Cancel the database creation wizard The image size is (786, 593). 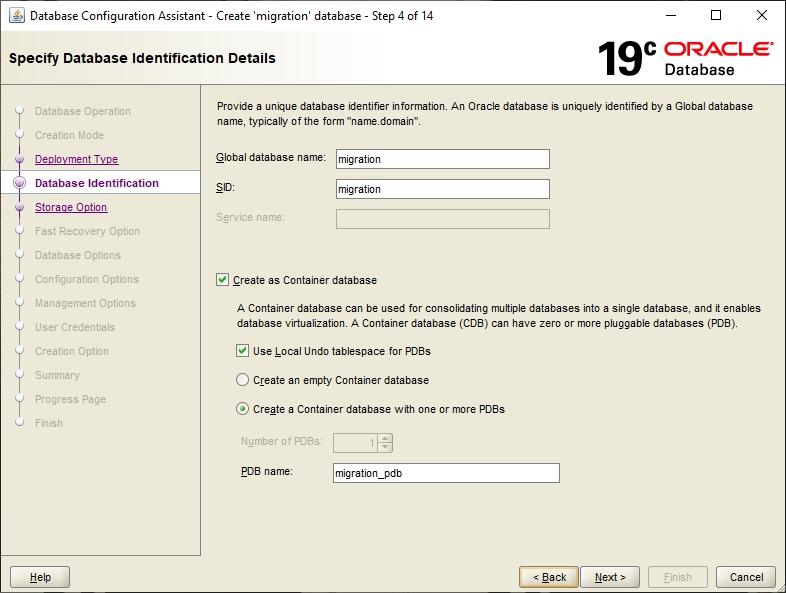click(x=746, y=577)
